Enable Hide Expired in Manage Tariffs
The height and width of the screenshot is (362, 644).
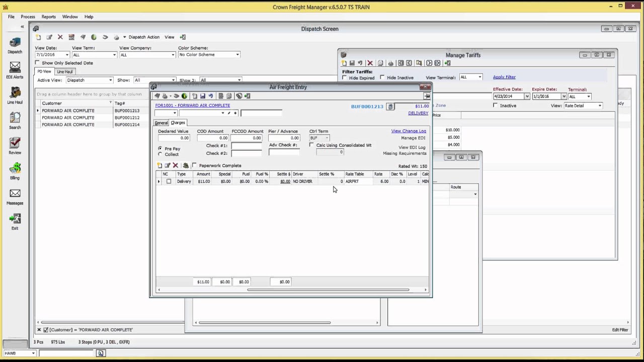345,77
